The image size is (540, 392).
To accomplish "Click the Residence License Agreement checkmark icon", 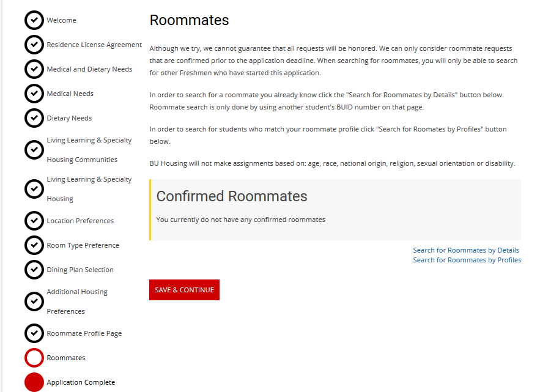I will click(x=34, y=45).
